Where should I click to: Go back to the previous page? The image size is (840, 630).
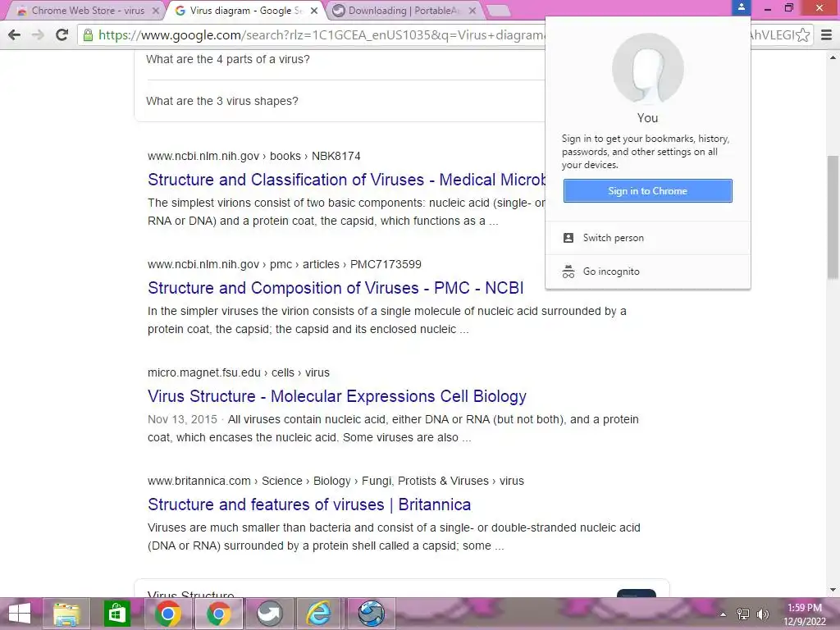[x=15, y=35]
